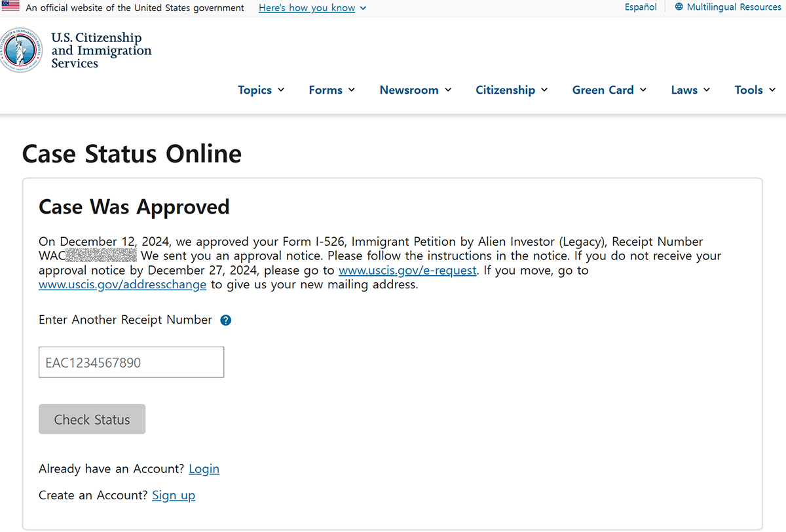Screen dimensions: 786x532
Task: Open the Topics menu
Action: point(261,90)
